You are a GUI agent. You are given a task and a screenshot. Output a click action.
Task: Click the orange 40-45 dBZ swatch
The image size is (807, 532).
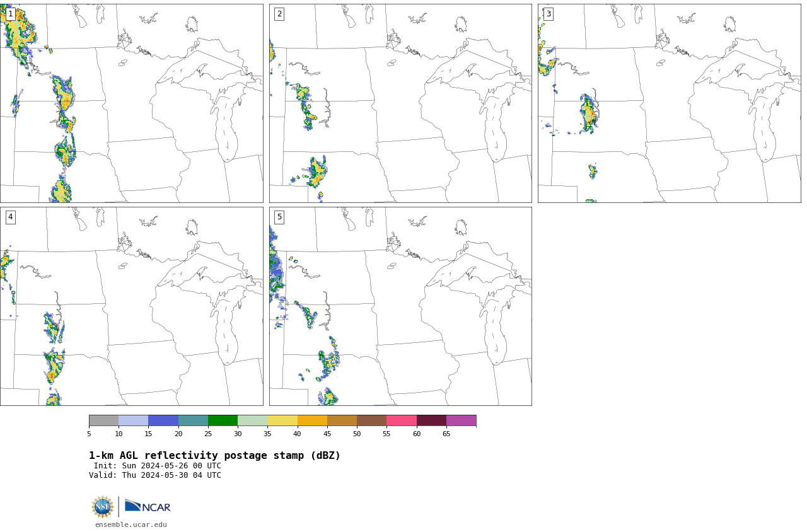(312, 420)
